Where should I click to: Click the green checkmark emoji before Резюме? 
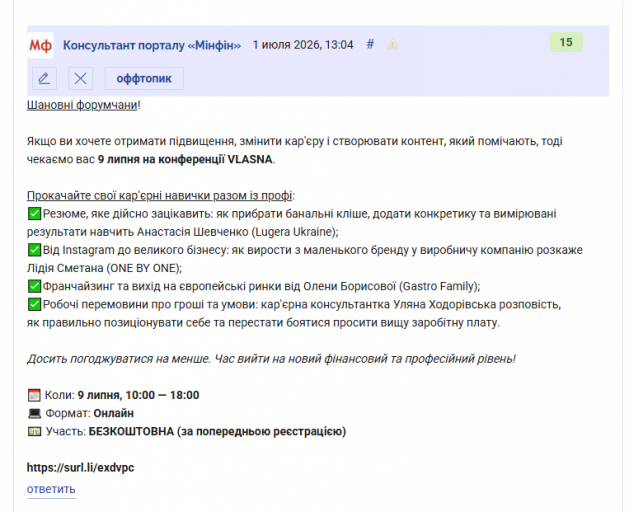pyautogui.click(x=34, y=213)
